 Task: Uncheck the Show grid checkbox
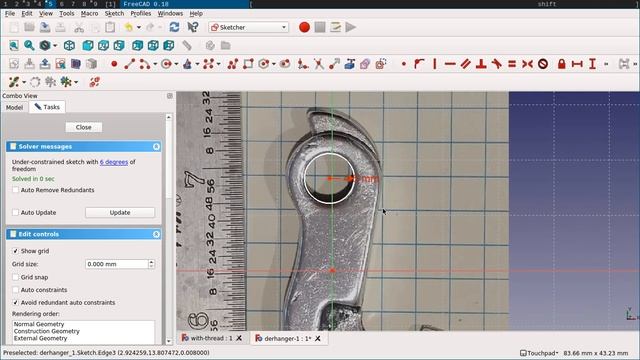coord(16,251)
